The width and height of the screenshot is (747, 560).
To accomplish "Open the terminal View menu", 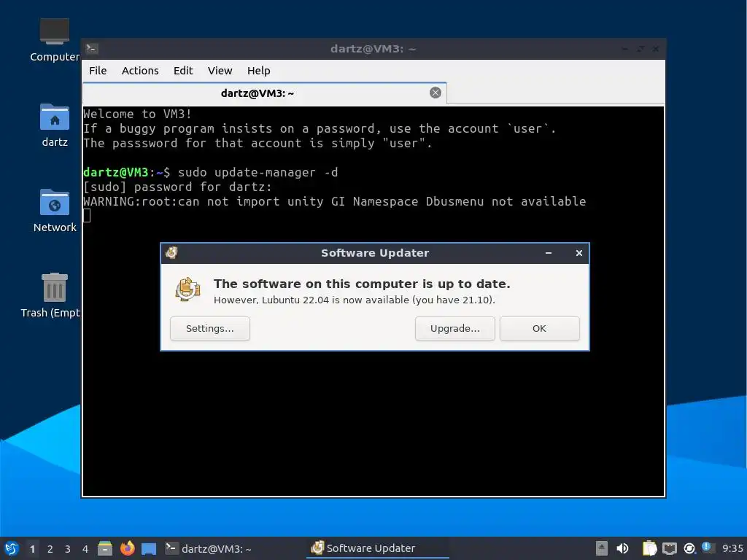I will coord(220,71).
